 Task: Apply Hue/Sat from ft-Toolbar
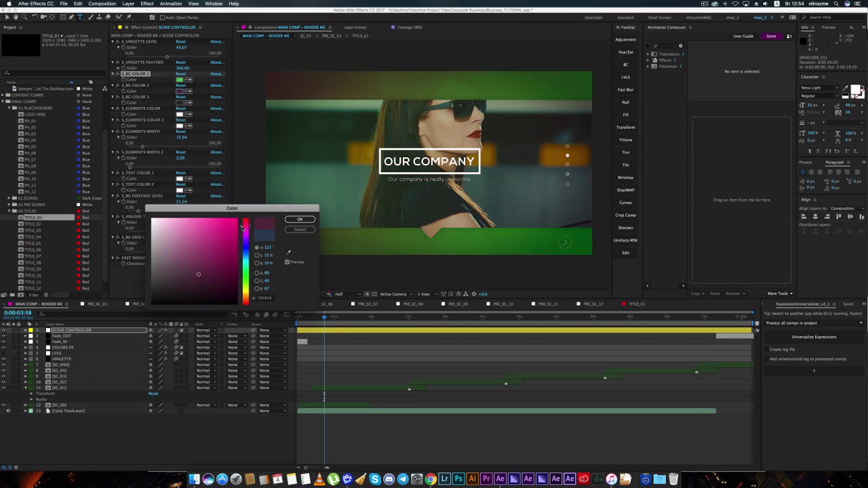pos(625,52)
